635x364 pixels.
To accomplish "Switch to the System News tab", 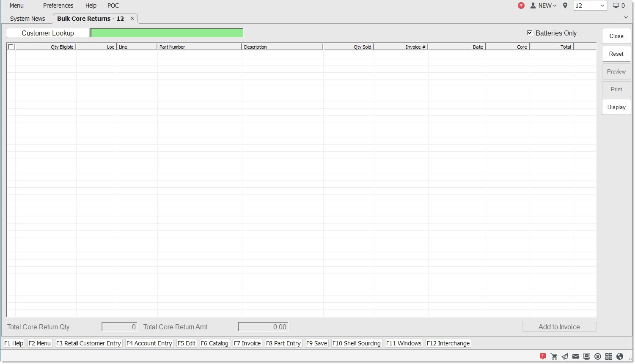I will 27,19.
